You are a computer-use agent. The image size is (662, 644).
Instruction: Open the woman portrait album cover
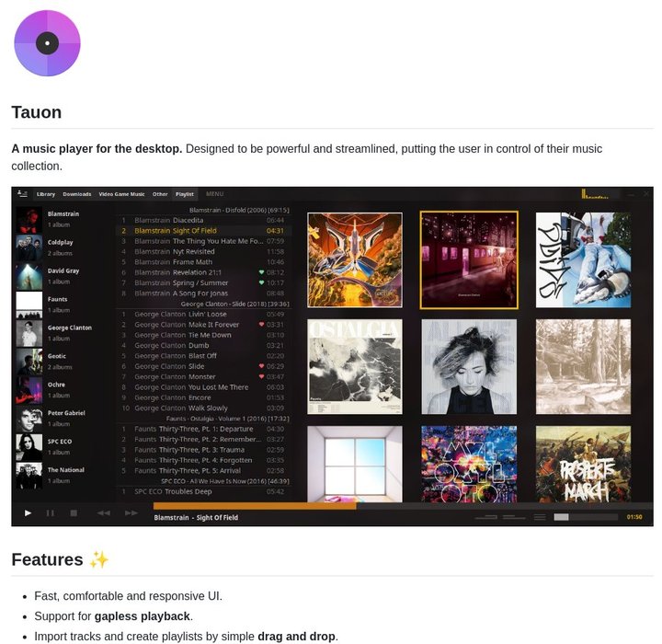469,366
